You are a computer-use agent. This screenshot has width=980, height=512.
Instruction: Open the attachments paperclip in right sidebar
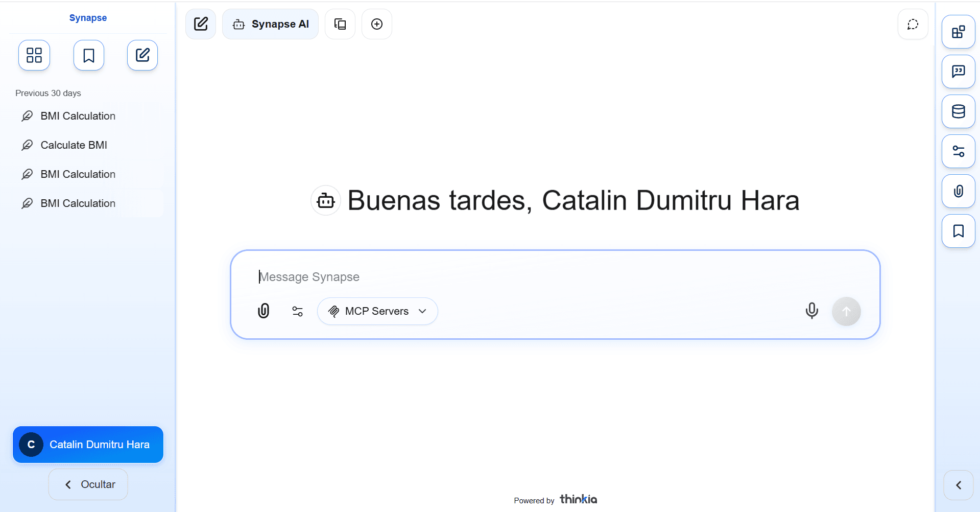pyautogui.click(x=959, y=191)
